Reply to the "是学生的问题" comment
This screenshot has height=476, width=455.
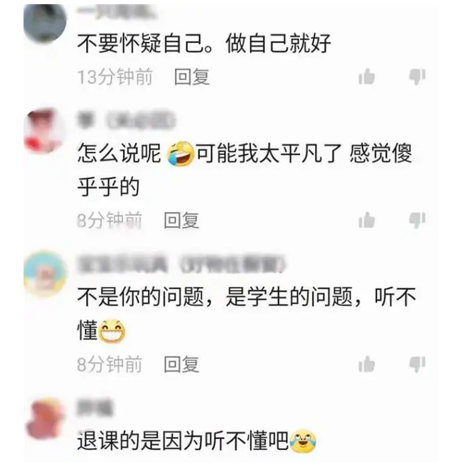[x=181, y=364]
